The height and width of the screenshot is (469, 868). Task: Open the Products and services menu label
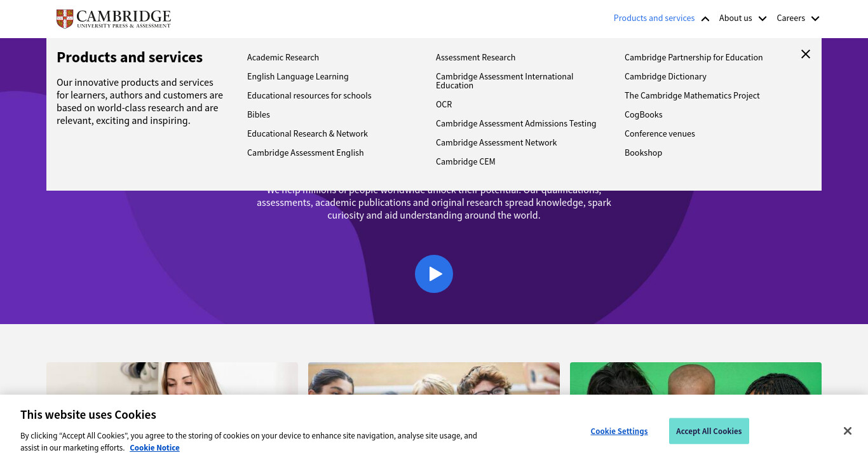tap(654, 18)
